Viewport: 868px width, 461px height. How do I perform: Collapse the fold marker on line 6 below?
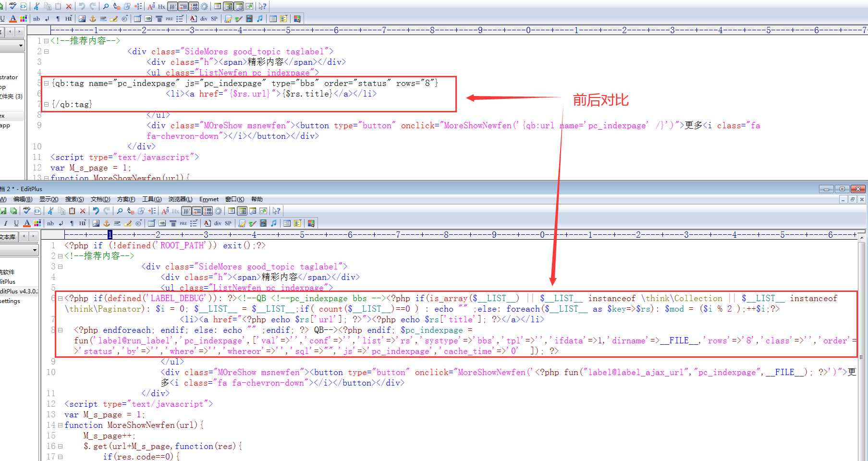pos(60,298)
